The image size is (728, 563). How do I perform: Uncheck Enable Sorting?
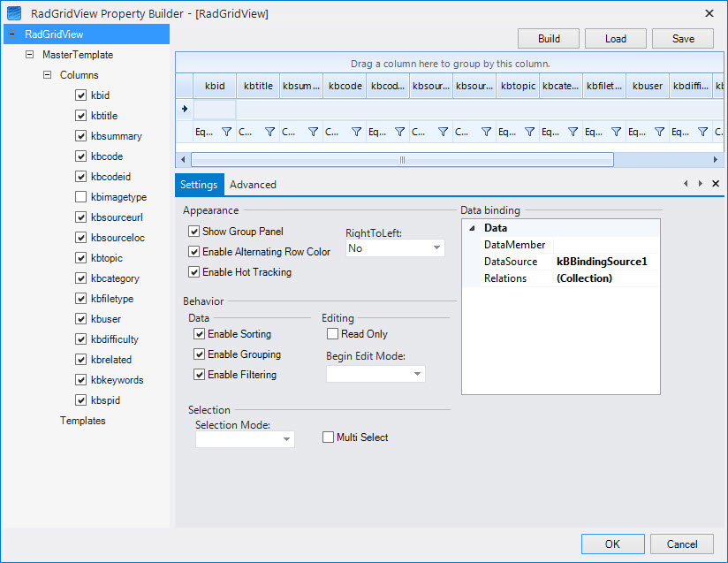coord(199,334)
